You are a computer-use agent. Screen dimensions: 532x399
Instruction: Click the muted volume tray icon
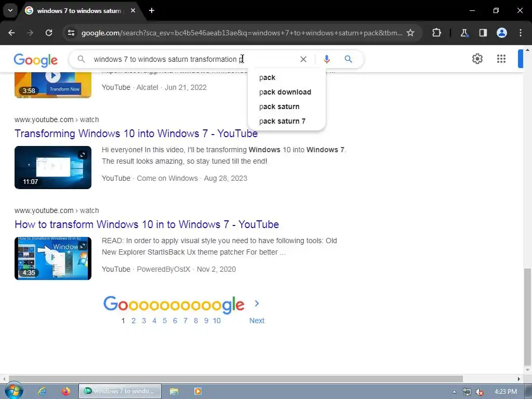tap(480, 392)
